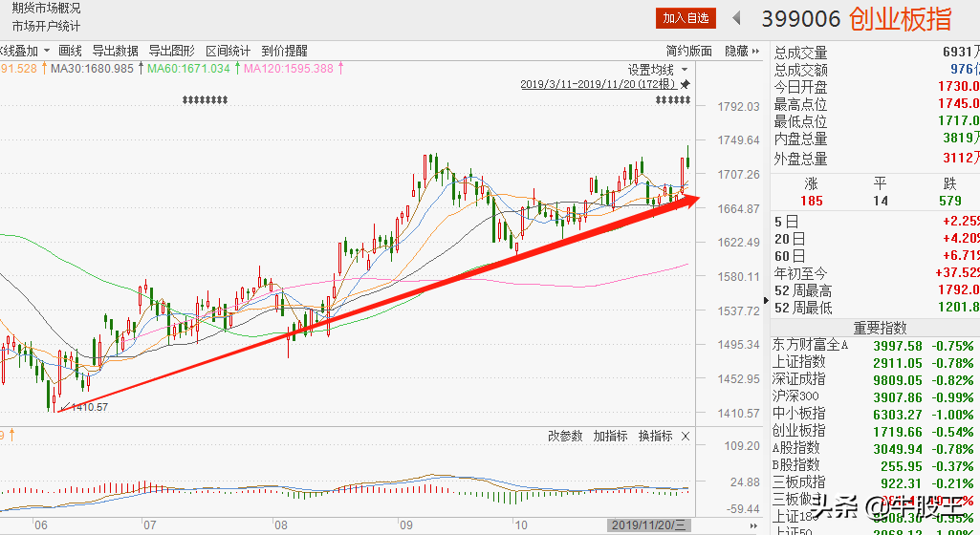Click the 重要指数 section header
Image resolution: width=980 pixels, height=535 pixels.
pos(880,328)
